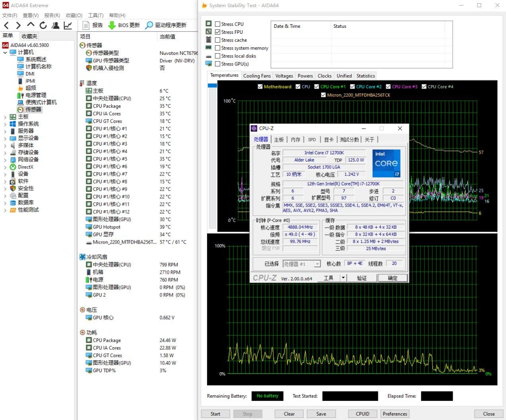The width and height of the screenshot is (506, 420).
Task: Select 传感器 in the navigation tree
Action: 33,109
